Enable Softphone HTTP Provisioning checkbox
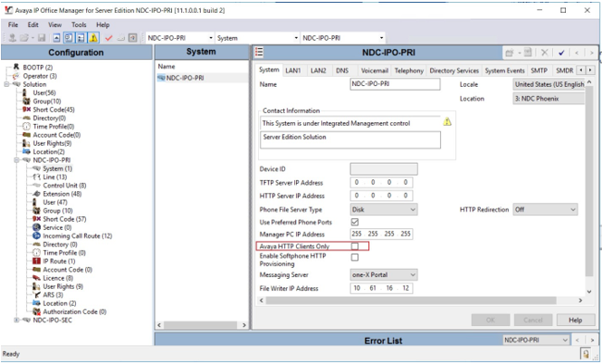The width and height of the screenshot is (602, 364). point(355,257)
